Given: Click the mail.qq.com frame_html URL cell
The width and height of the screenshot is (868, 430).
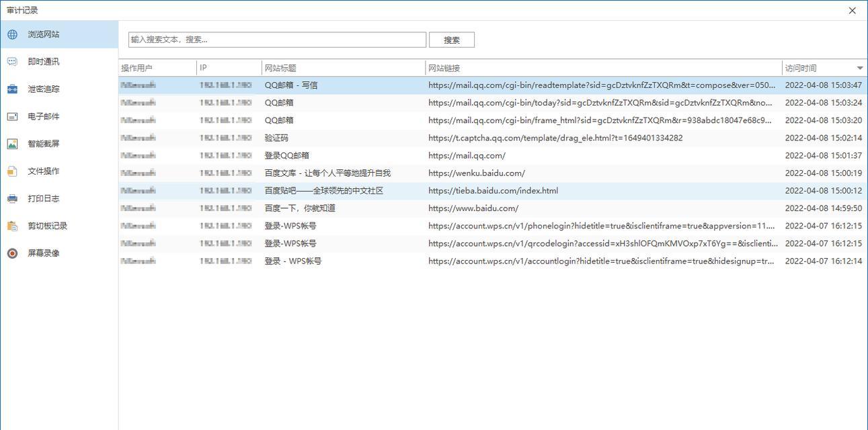Looking at the screenshot, I should click(600, 120).
